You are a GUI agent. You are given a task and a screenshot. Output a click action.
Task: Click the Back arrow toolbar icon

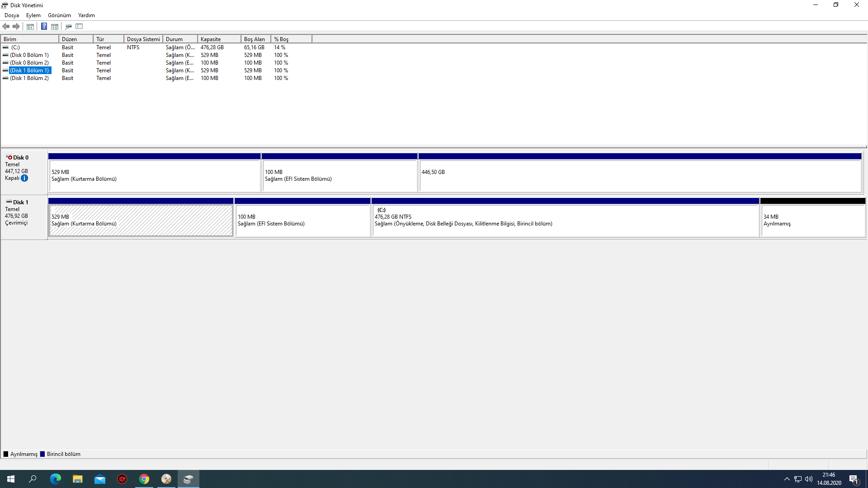6,27
